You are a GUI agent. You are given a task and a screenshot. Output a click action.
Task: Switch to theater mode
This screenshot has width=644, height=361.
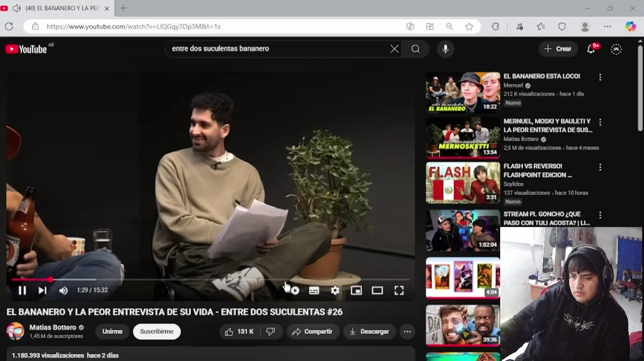click(377, 290)
